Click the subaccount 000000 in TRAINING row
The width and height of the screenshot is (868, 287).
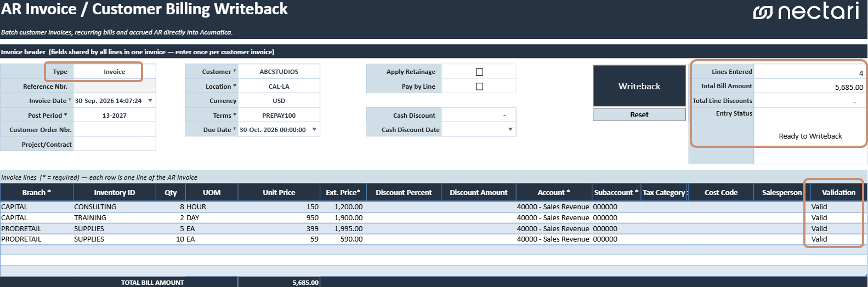pyautogui.click(x=616, y=218)
